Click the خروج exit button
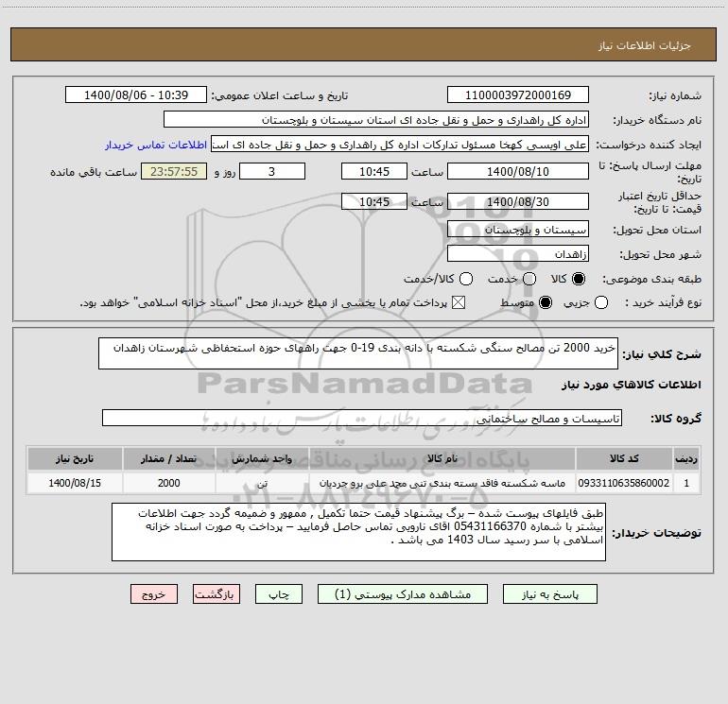 154,594
